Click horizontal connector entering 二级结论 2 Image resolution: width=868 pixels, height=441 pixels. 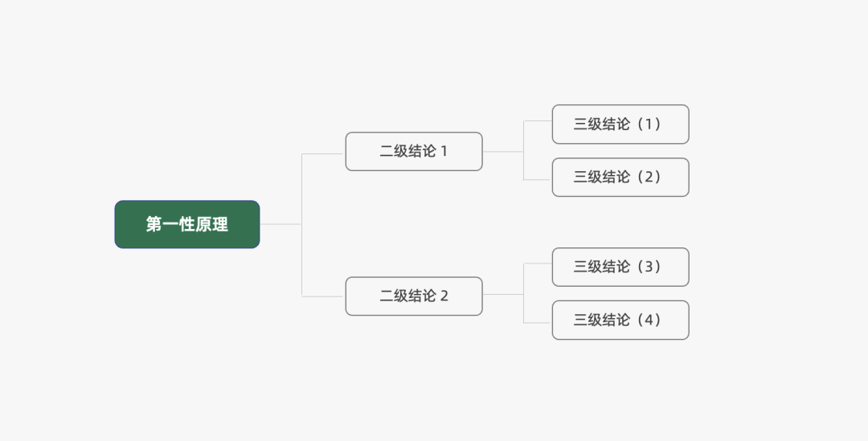pyautogui.click(x=323, y=296)
